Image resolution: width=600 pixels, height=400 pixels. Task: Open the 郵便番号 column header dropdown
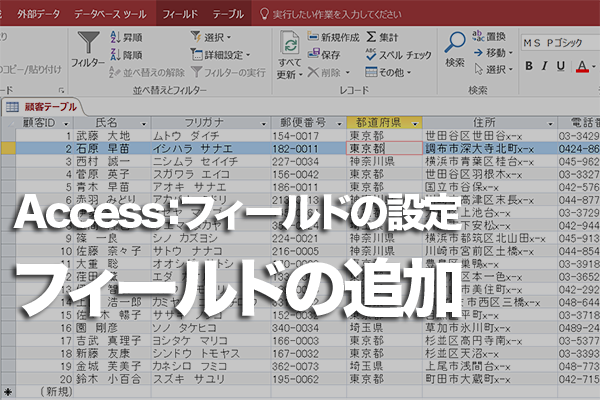pos(339,124)
